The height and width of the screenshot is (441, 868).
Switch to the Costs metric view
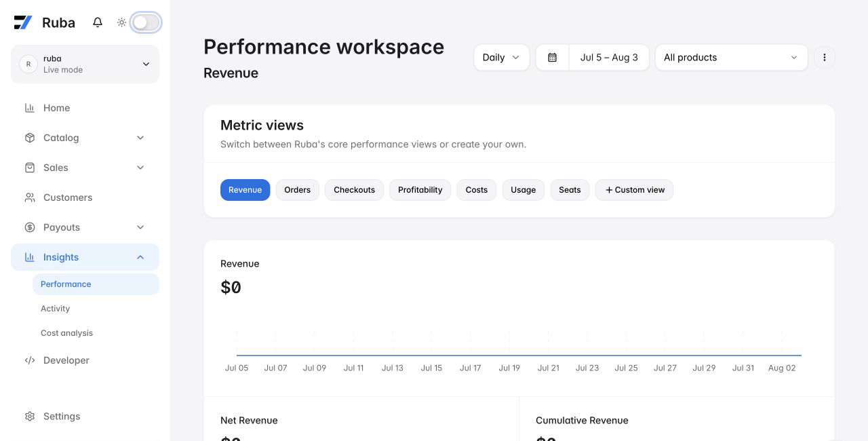click(x=477, y=190)
